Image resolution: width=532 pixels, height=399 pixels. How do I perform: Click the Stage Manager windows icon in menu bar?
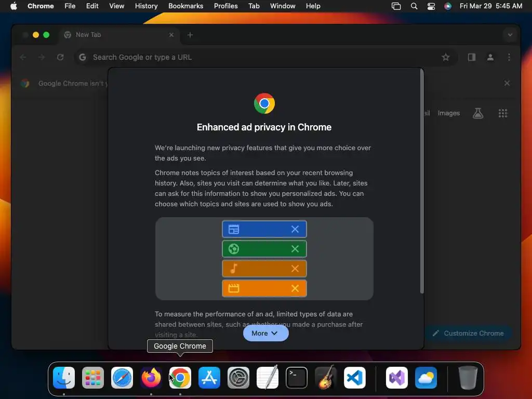(396, 6)
